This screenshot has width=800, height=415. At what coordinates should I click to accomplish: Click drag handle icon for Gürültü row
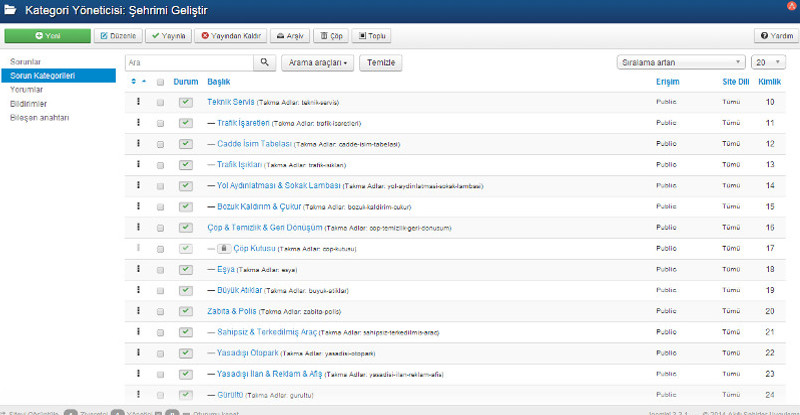(138, 394)
